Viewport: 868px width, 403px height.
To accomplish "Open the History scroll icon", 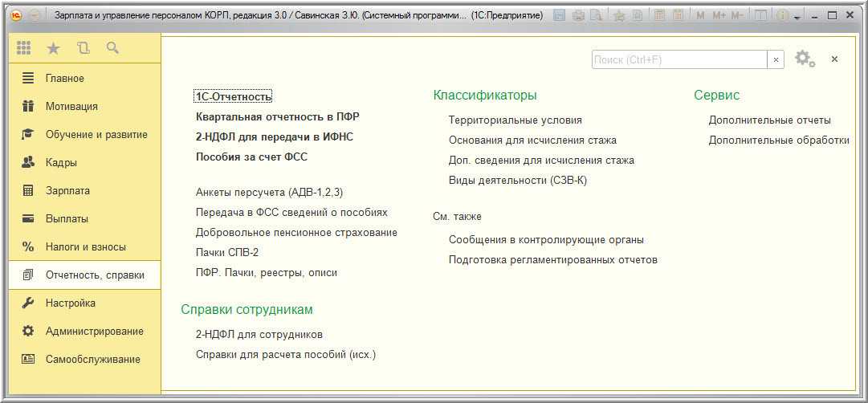I will click(x=83, y=48).
